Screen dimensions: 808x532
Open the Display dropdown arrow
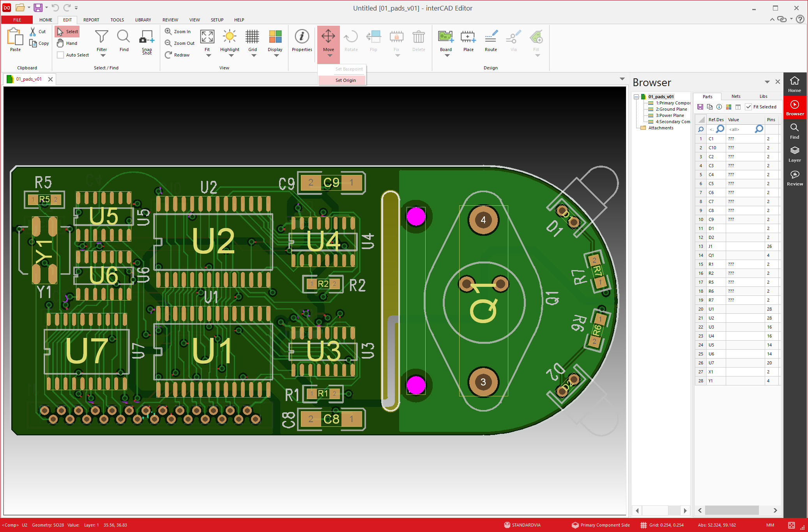click(x=276, y=55)
